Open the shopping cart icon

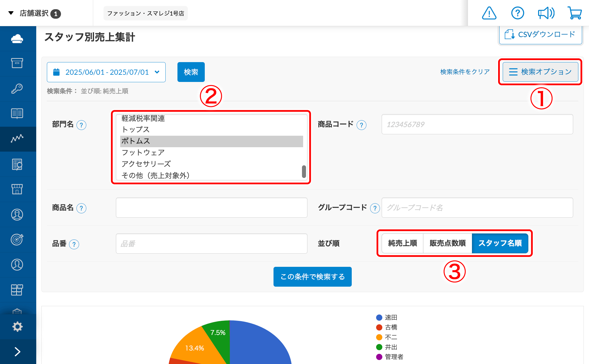click(574, 13)
